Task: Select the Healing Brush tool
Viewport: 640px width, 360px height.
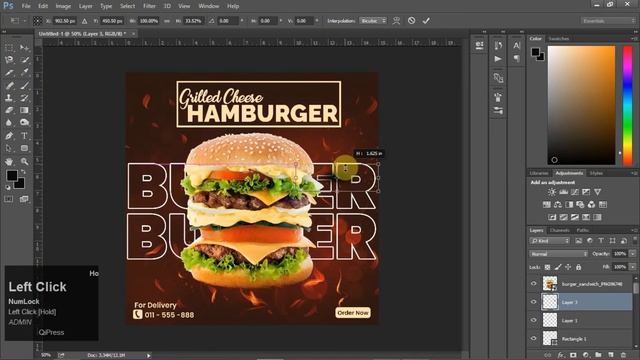Action: tap(9, 85)
